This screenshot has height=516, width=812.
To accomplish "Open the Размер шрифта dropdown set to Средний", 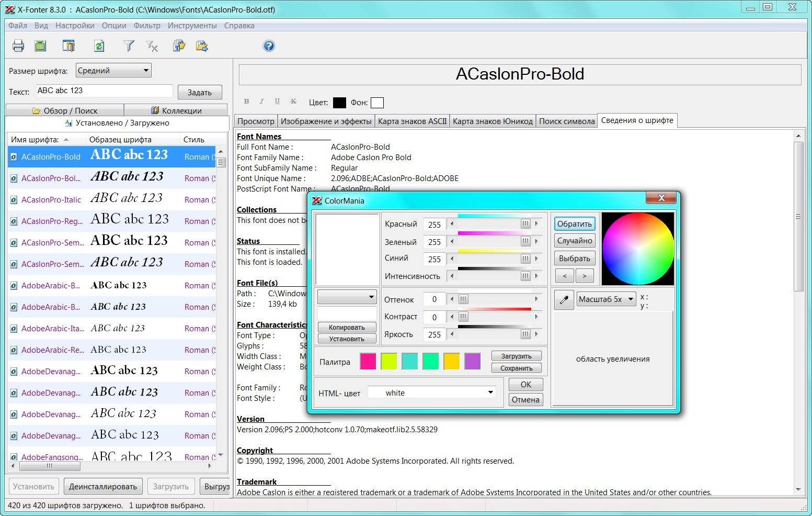I will point(113,70).
